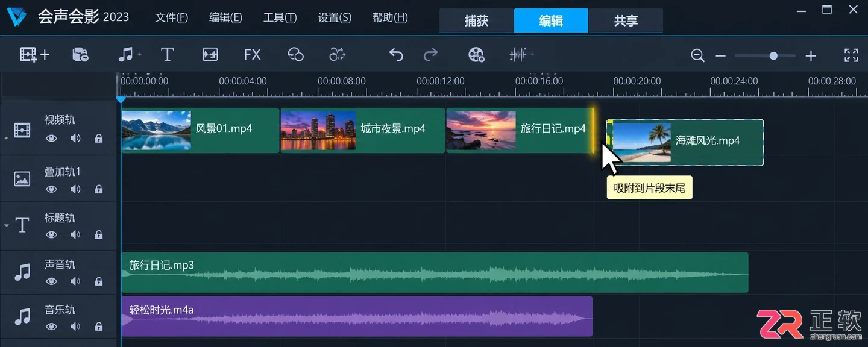The image size is (868, 347).
Task: Undo the last action
Action: [x=395, y=55]
